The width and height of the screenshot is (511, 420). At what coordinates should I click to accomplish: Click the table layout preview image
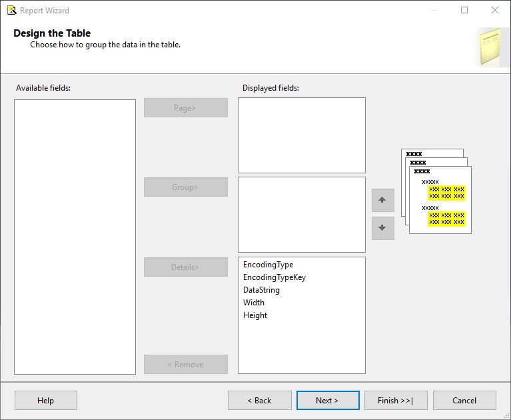436,191
